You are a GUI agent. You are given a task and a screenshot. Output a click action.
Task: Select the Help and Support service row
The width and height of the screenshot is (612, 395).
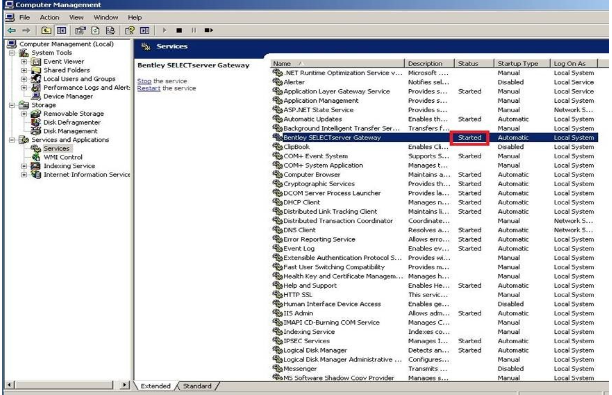click(x=434, y=285)
